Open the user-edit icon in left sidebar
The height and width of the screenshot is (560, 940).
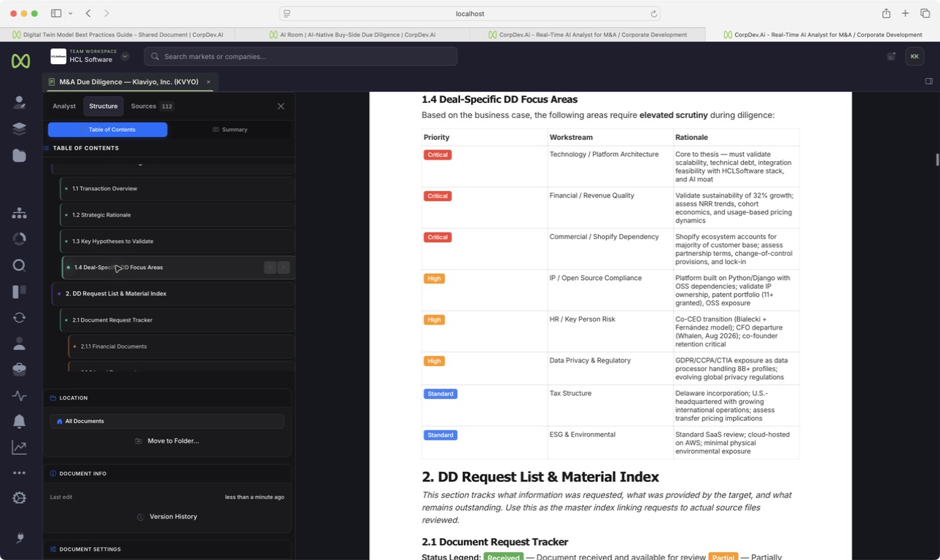(20, 103)
